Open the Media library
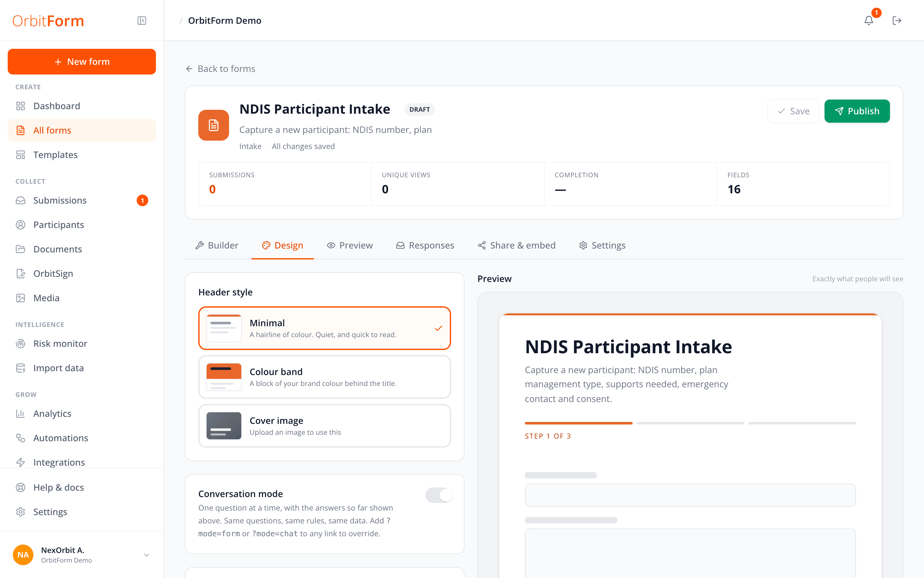924x578 pixels. point(82,298)
